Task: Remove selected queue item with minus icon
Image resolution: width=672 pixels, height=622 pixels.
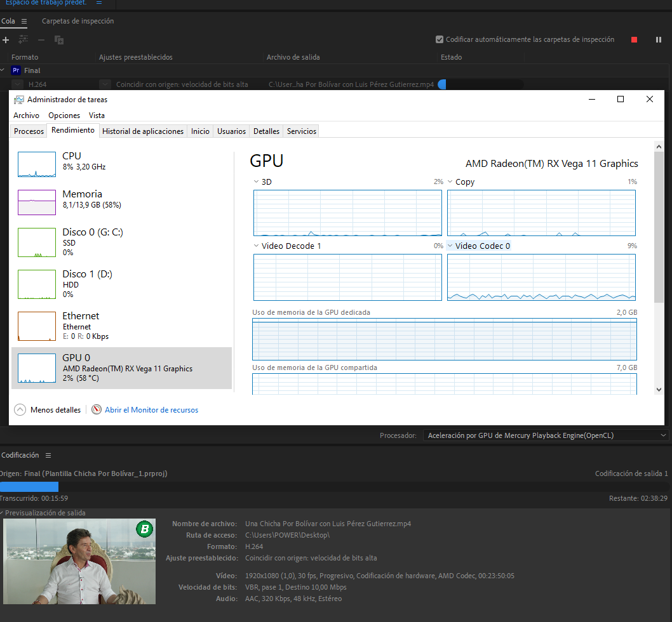Action: coord(41,40)
